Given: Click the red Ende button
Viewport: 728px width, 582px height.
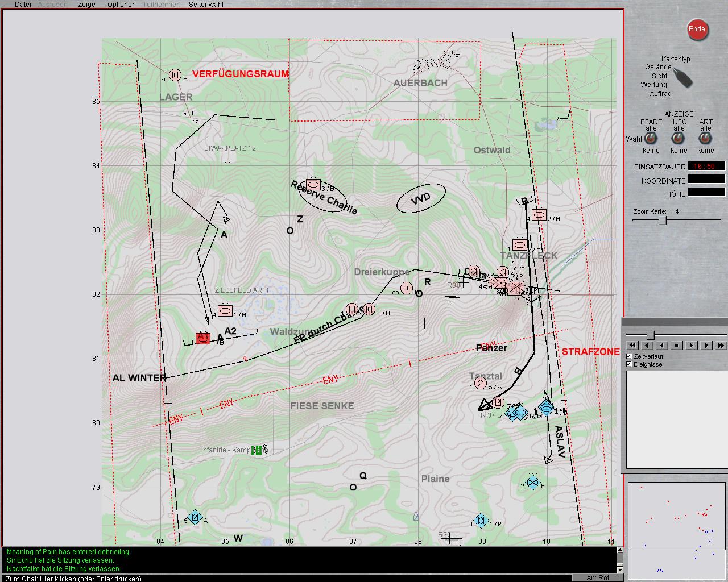Looking at the screenshot, I should tap(697, 30).
